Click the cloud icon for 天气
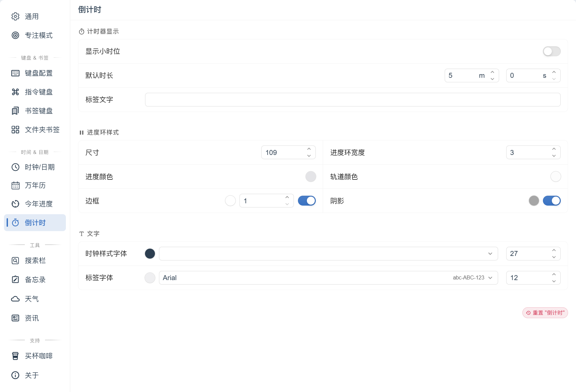This screenshot has height=392, width=576. tap(16, 299)
